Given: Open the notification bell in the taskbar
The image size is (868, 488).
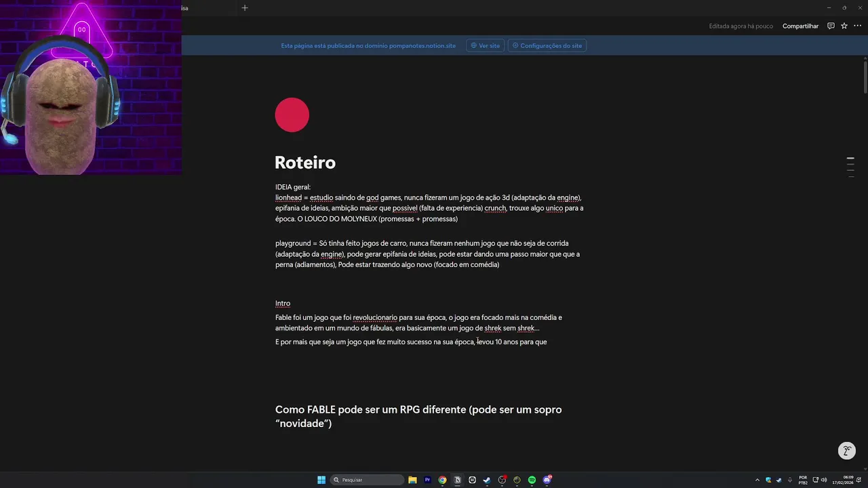Looking at the screenshot, I should 859,480.
